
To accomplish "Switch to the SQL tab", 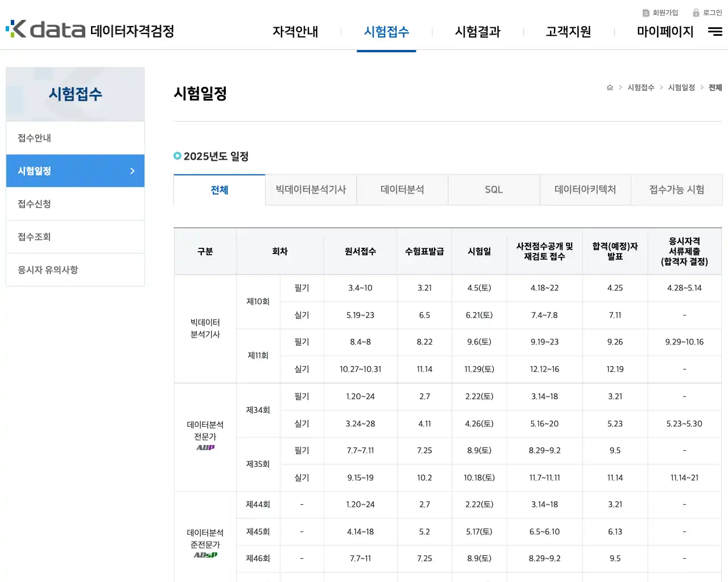I will tap(494, 190).
